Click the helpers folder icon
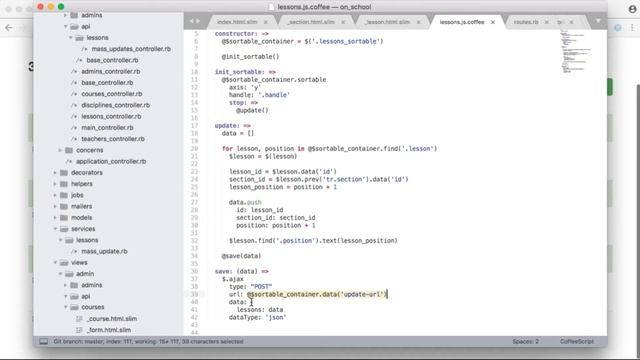The image size is (640, 360). coord(64,184)
